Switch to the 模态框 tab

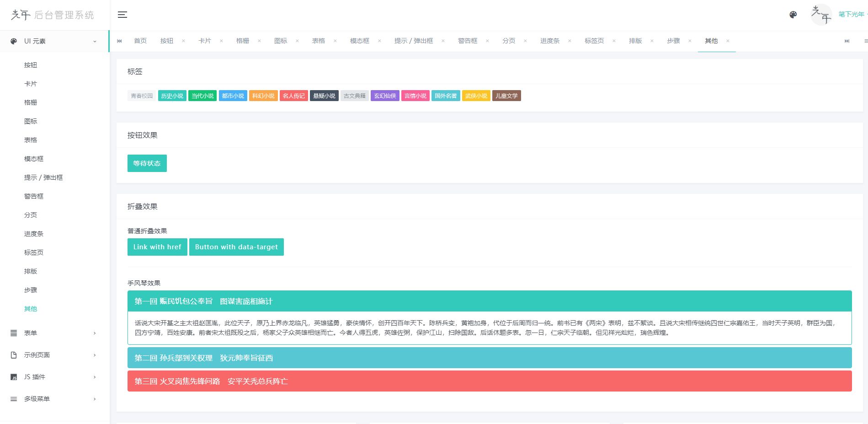(x=360, y=41)
